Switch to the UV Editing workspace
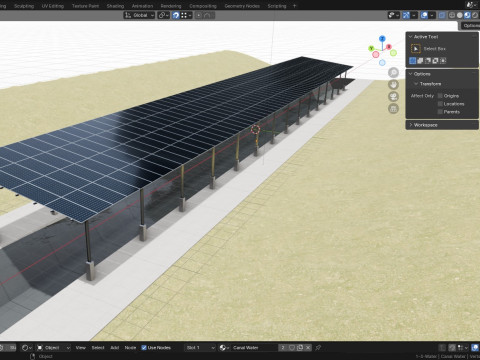The image size is (480, 360). pos(52,6)
